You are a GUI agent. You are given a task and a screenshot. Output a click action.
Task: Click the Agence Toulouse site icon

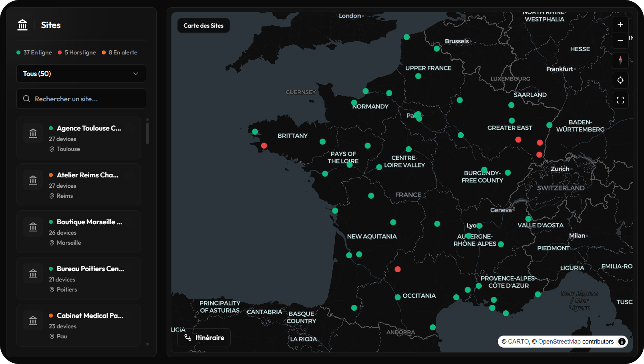pos(33,133)
